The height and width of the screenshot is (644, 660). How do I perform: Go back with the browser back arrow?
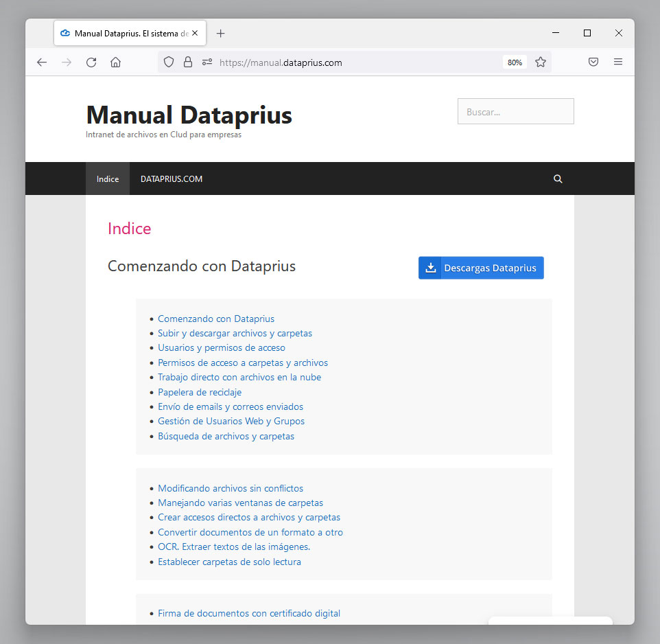(x=42, y=62)
